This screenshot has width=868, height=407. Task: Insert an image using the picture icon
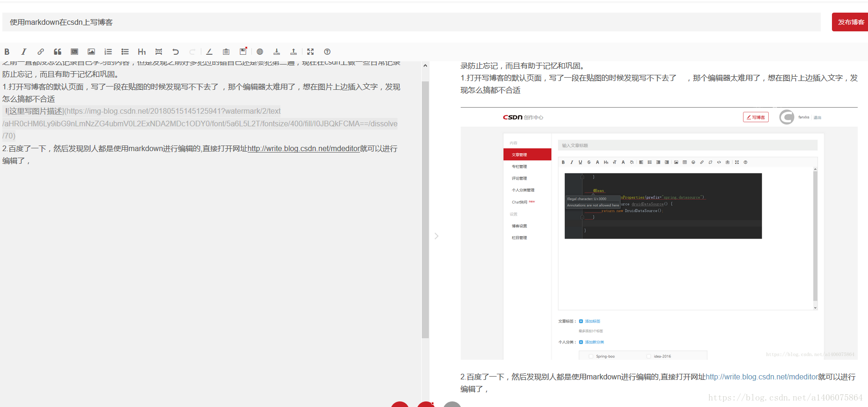tap(91, 52)
